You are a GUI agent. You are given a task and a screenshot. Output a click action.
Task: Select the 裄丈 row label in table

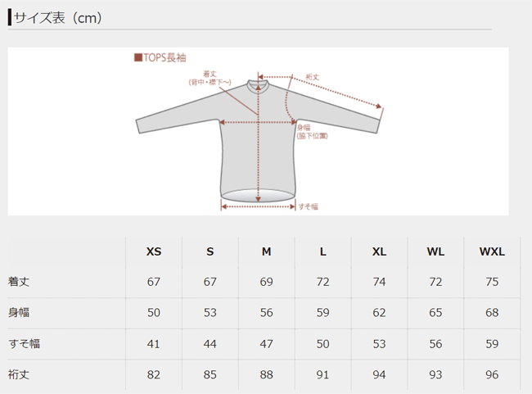pos(19,375)
